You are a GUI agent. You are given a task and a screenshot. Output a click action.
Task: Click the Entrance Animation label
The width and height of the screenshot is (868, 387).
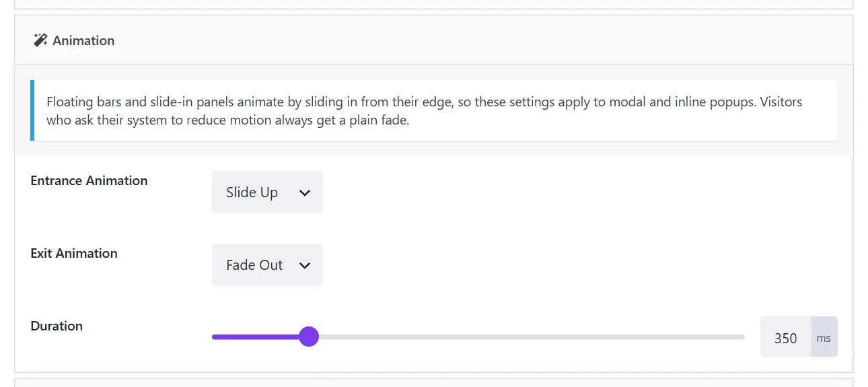pos(89,180)
